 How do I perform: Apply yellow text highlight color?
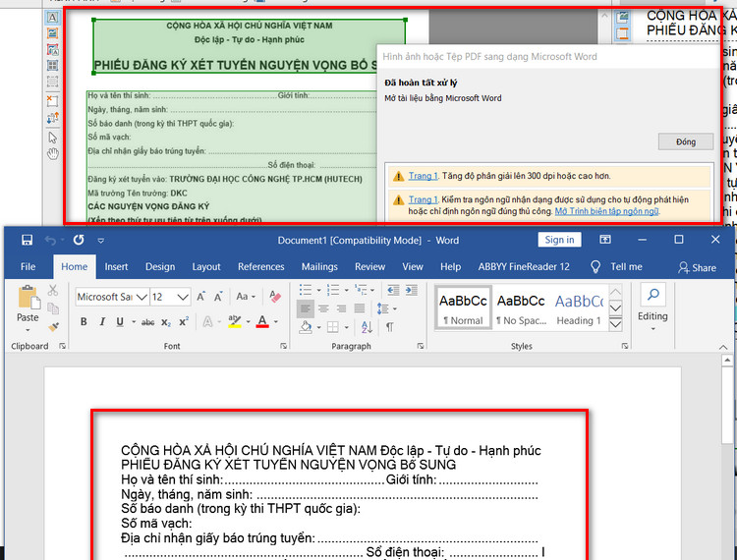[234, 322]
